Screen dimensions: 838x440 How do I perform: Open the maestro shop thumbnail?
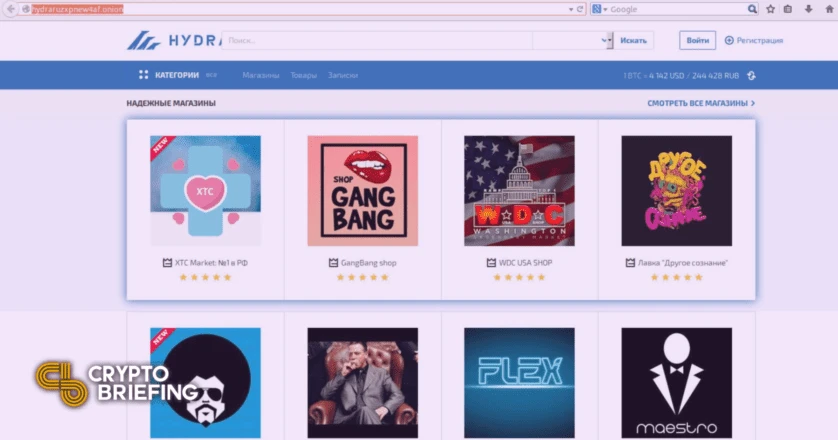677,383
